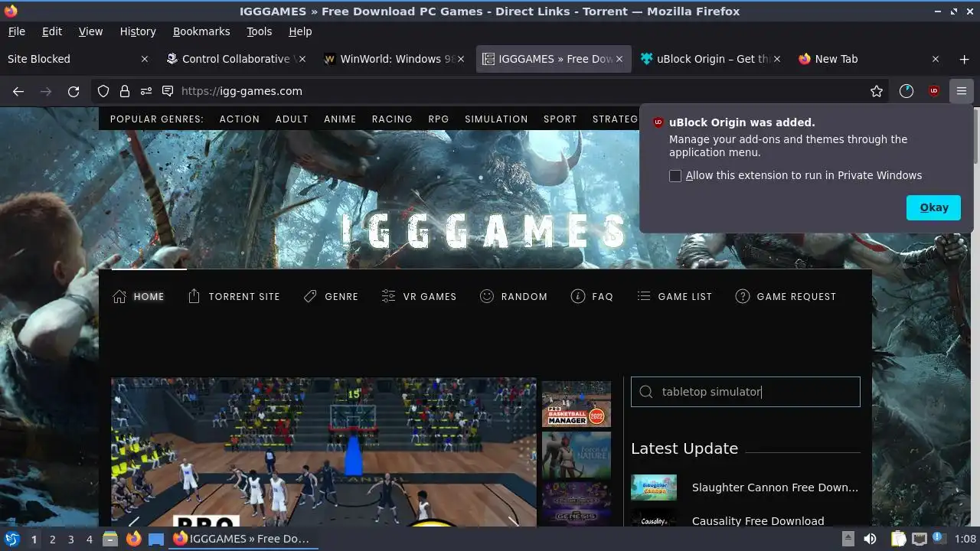
Task: Open a new tab with plus button
Action: pos(964,59)
